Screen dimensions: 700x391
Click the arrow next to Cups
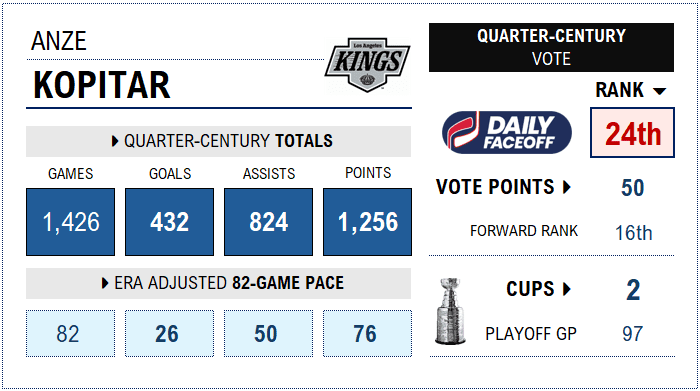567,289
